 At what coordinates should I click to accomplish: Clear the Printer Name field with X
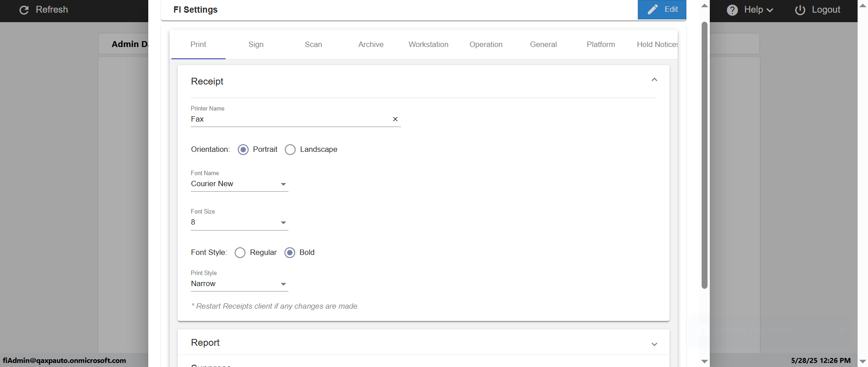coord(395,119)
